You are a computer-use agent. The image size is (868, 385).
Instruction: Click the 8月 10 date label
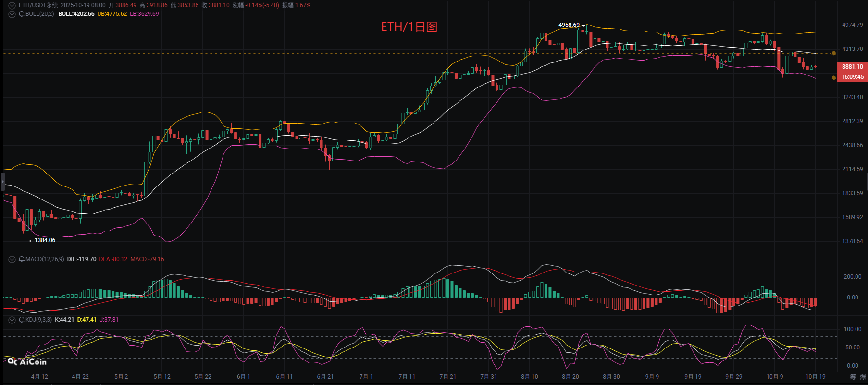[x=530, y=377]
